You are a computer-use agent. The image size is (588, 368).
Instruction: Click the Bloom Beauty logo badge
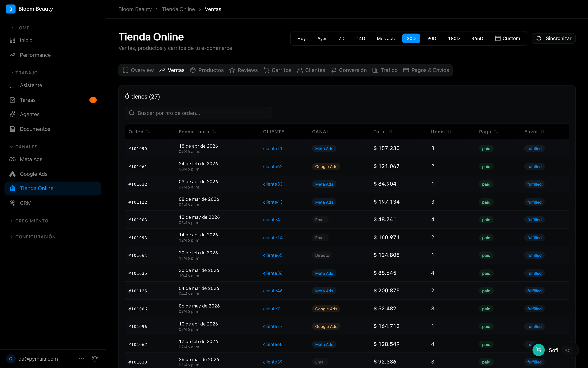point(11,9)
